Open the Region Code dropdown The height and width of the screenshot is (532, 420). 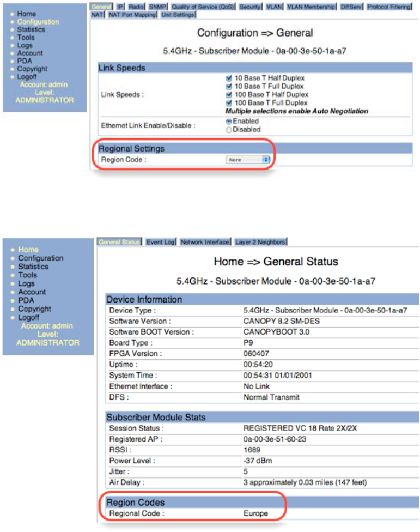pos(248,160)
